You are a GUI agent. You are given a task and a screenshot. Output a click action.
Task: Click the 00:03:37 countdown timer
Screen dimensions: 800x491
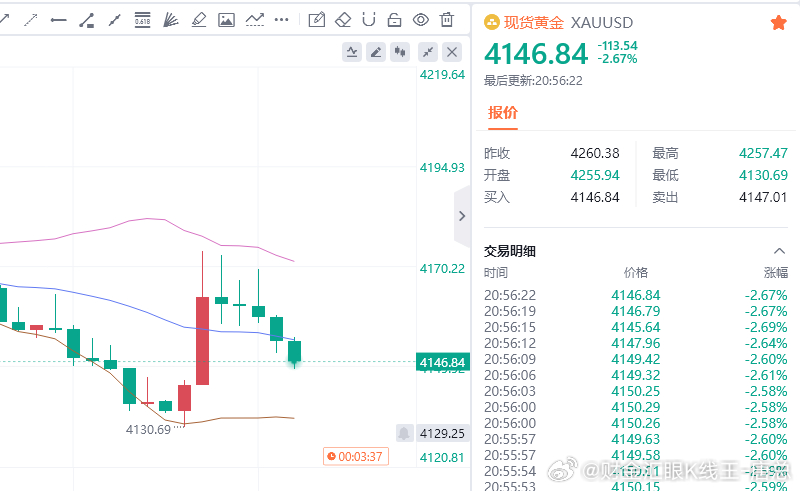356,456
